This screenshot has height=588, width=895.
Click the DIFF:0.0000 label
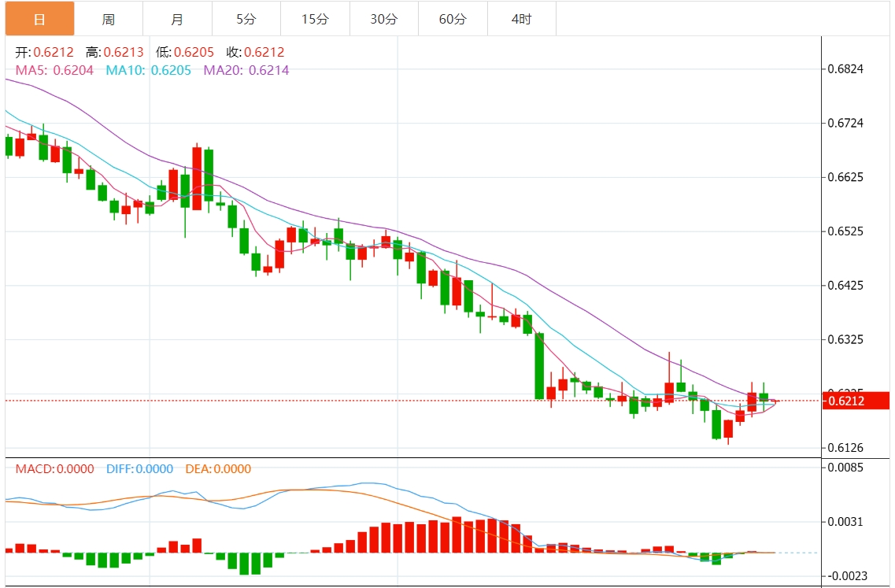[140, 468]
